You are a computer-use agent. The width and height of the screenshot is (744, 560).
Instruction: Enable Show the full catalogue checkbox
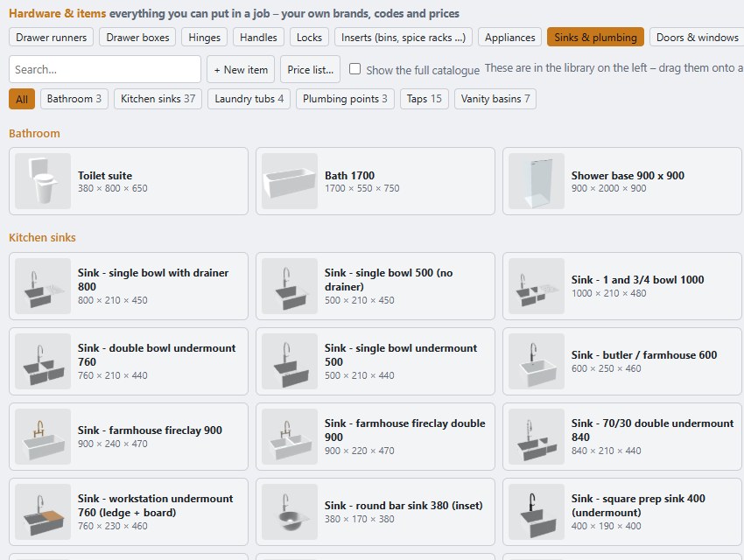tap(354, 69)
